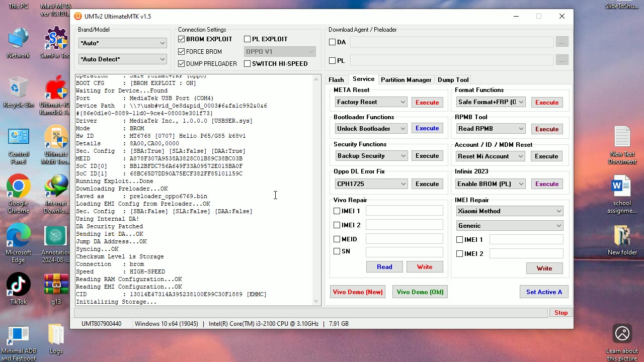Click the Set Active A button
The image size is (644, 362).
(544, 292)
